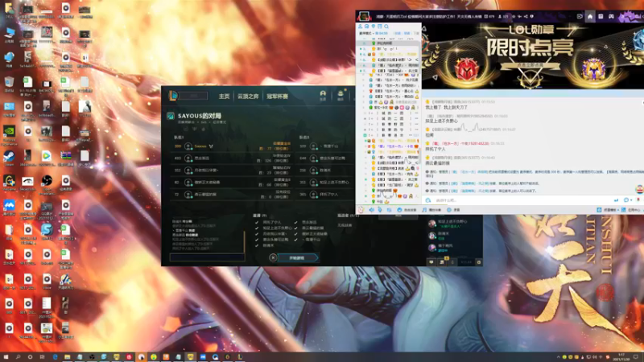Open the Windows Start menu
644x362 pixels.
pos(6,357)
